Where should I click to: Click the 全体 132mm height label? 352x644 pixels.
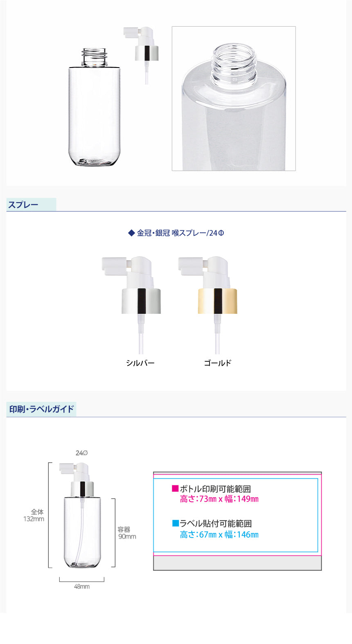pos(34,516)
